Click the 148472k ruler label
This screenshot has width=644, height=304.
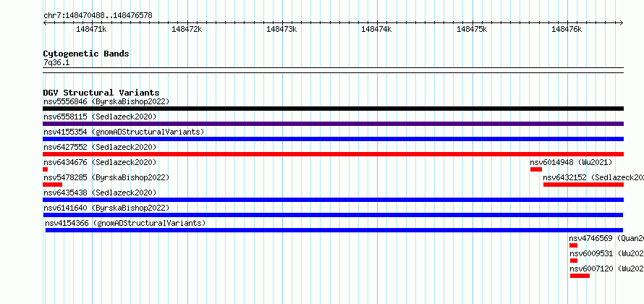(187, 29)
